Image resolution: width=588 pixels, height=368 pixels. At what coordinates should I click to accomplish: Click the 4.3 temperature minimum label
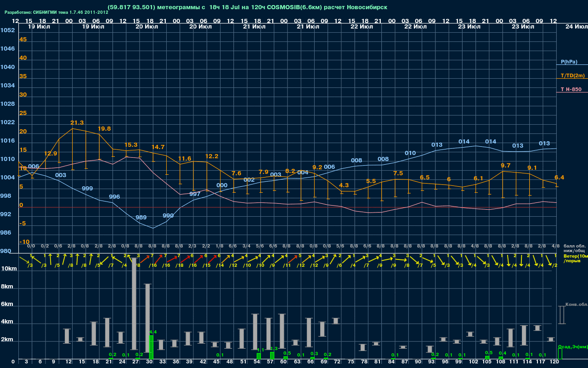(344, 185)
